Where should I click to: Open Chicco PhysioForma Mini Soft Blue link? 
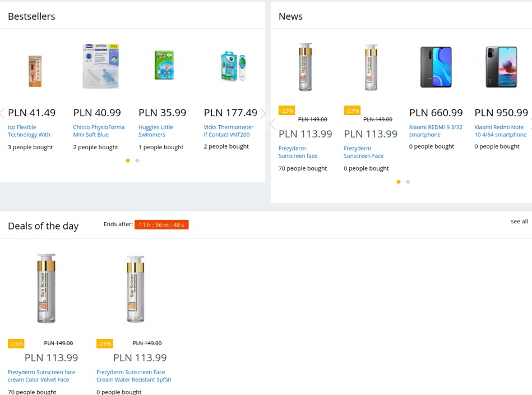(x=99, y=131)
